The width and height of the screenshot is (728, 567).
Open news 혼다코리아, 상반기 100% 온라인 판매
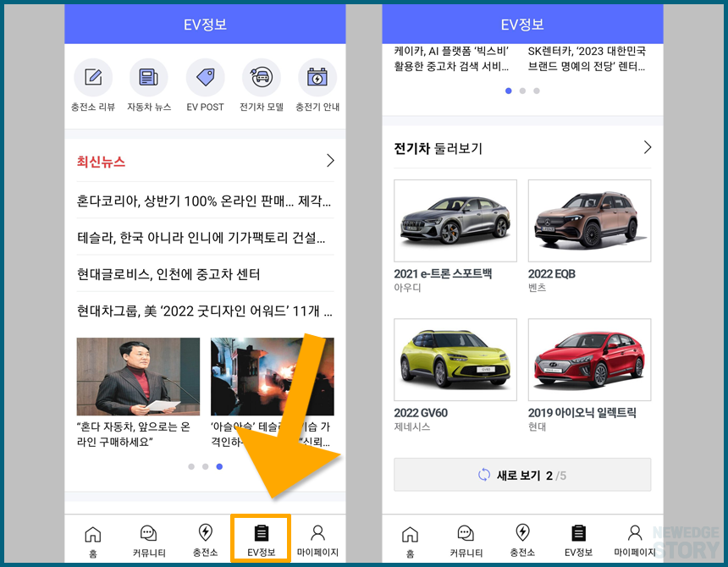pyautogui.click(x=205, y=201)
